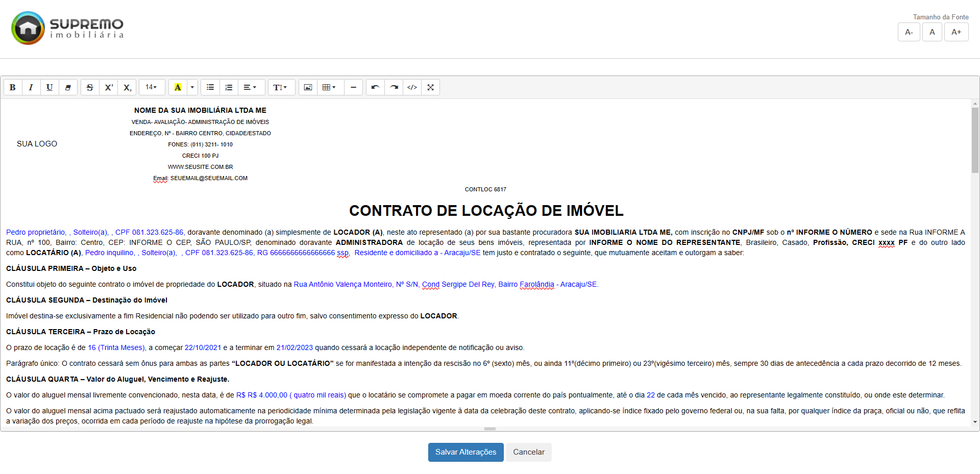Toggle bold formatting in the editor
The height and width of the screenshot is (474, 980).
13,87
